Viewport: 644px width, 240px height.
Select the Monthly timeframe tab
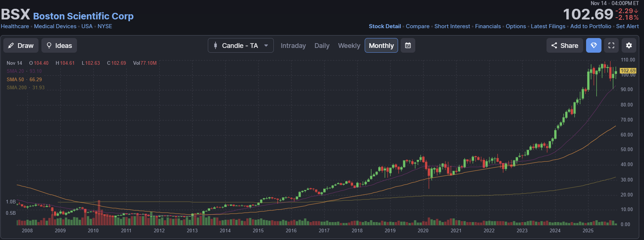click(x=381, y=45)
